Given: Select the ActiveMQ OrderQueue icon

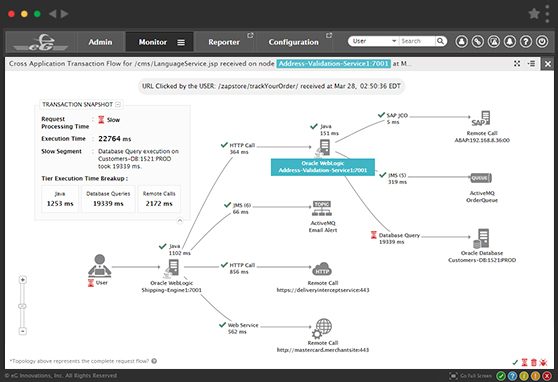Looking at the screenshot, I should click(x=481, y=178).
